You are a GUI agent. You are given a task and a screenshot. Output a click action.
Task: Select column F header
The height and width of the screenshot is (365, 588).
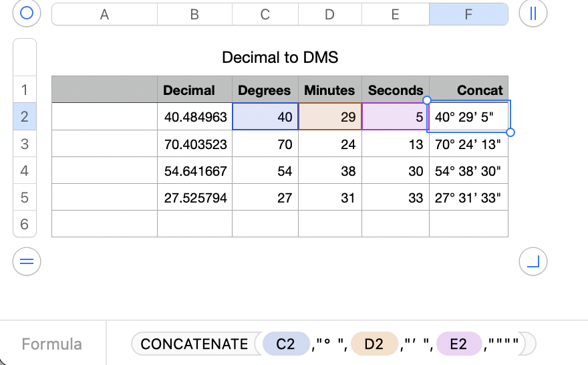click(x=468, y=14)
